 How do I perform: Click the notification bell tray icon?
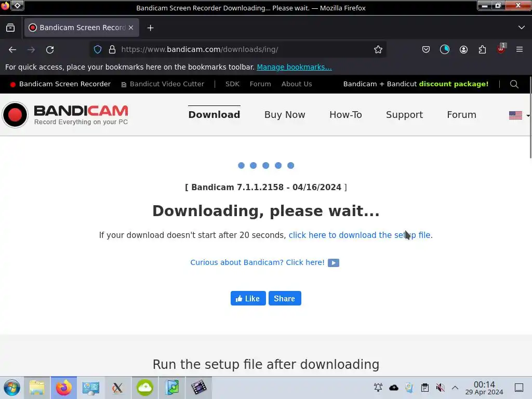[378, 388]
